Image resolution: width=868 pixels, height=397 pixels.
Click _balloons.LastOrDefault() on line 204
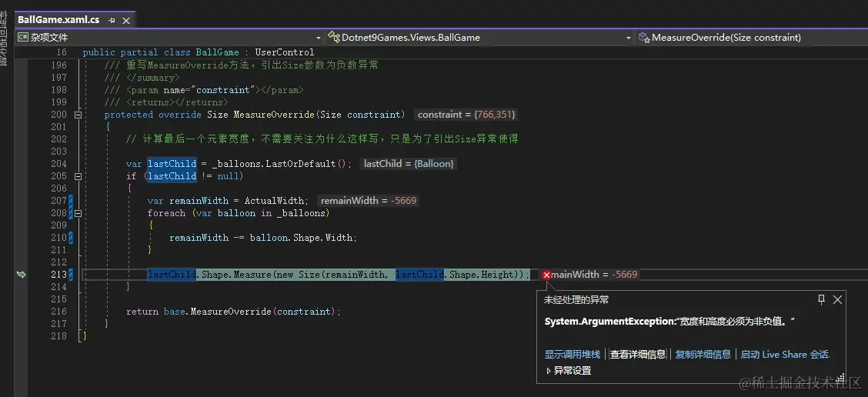281,164
